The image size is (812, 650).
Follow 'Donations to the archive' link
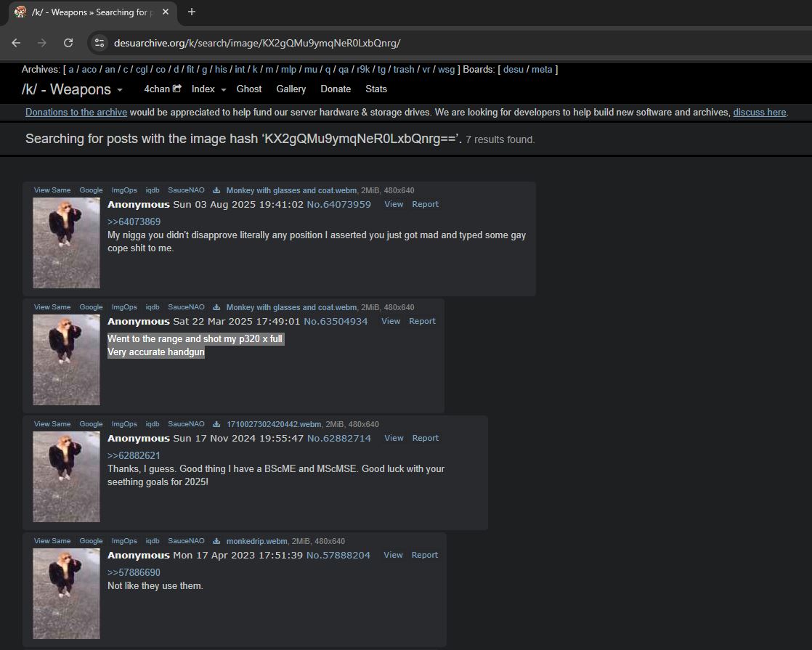(76, 112)
